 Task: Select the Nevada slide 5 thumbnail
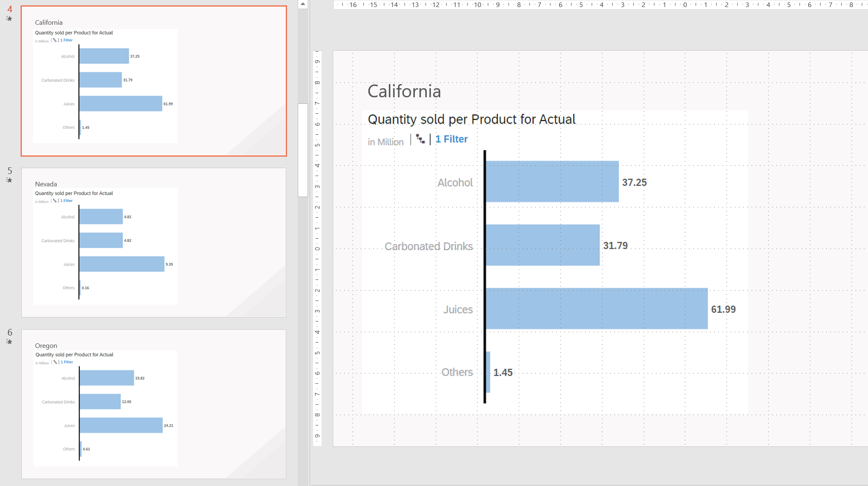(x=154, y=242)
